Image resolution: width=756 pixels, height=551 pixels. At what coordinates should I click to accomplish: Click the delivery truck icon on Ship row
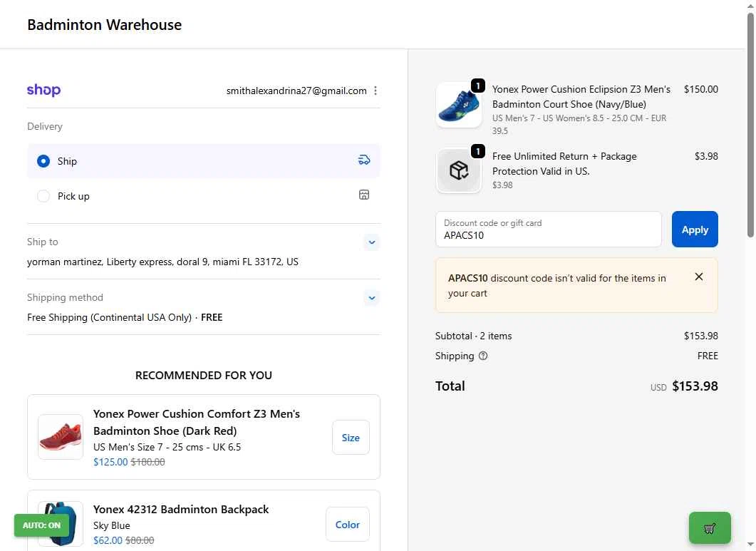(364, 160)
